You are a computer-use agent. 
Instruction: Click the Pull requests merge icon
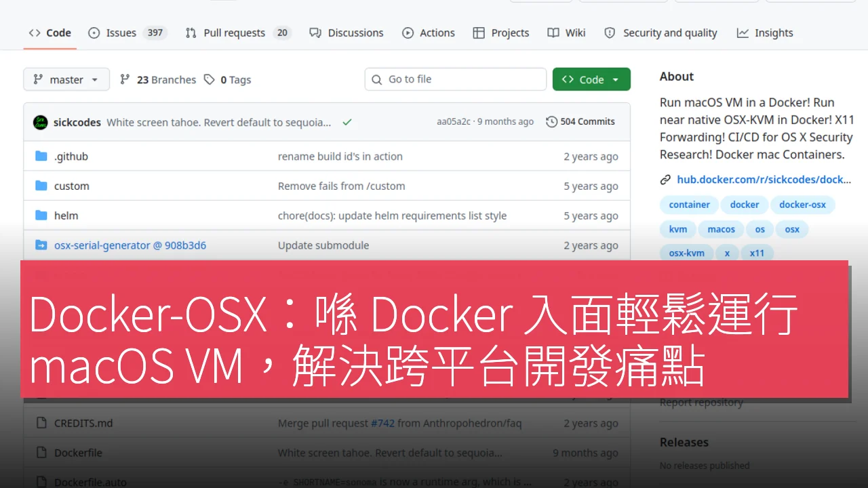click(191, 33)
